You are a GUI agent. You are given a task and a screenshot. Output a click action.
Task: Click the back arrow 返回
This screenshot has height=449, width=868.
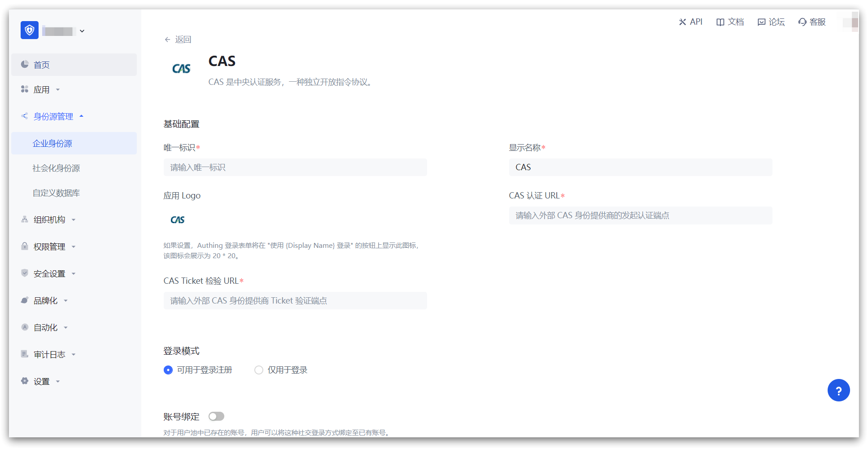[178, 40]
